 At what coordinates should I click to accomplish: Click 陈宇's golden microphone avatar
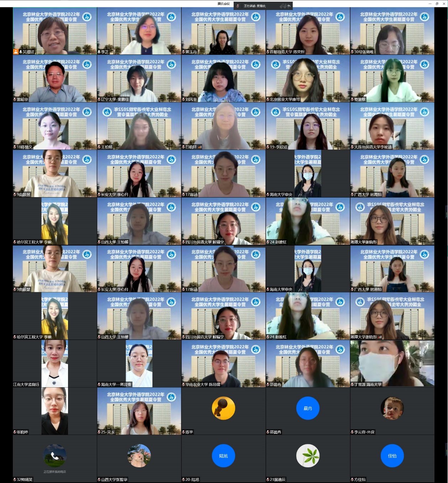[223, 408]
